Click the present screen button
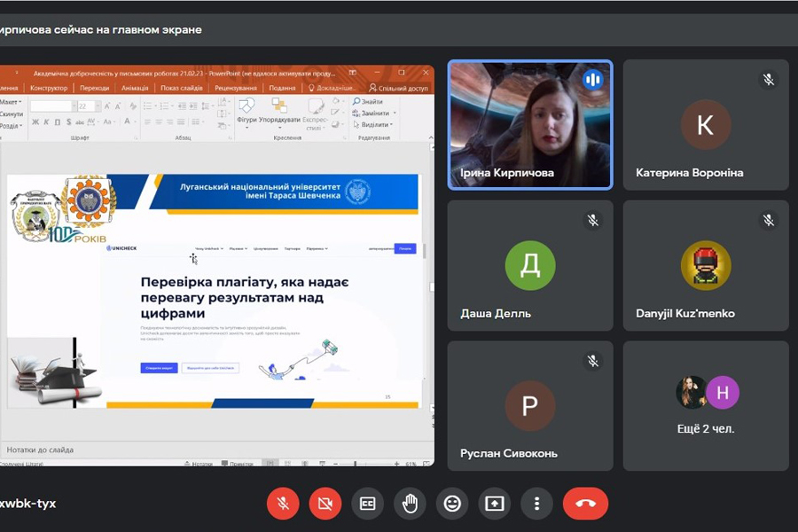Image resolution: width=798 pixels, height=532 pixels. tap(495, 504)
